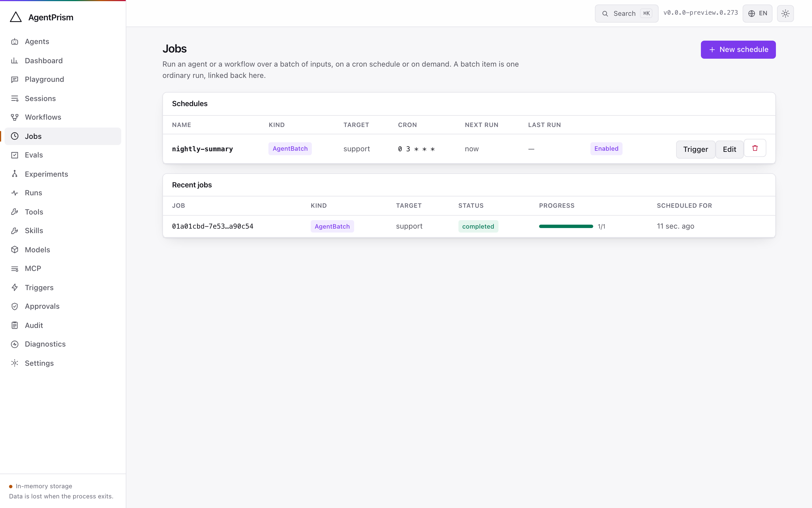Go to Dashboard in the sidebar

[63, 60]
